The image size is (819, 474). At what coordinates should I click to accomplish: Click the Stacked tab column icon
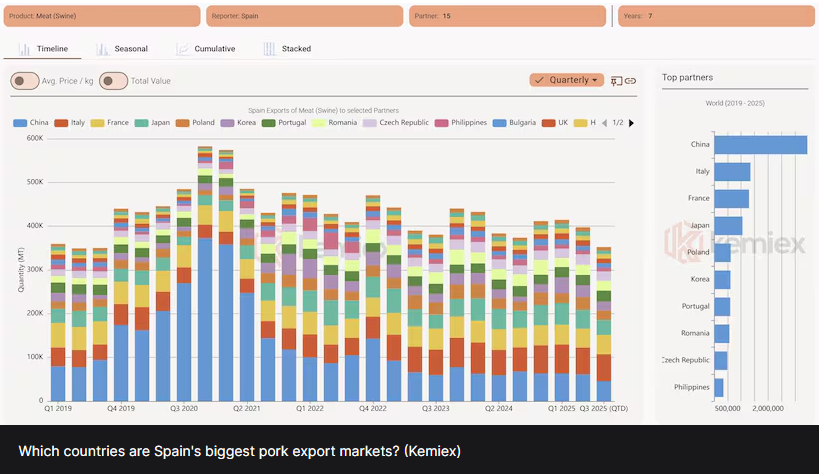pyautogui.click(x=269, y=49)
